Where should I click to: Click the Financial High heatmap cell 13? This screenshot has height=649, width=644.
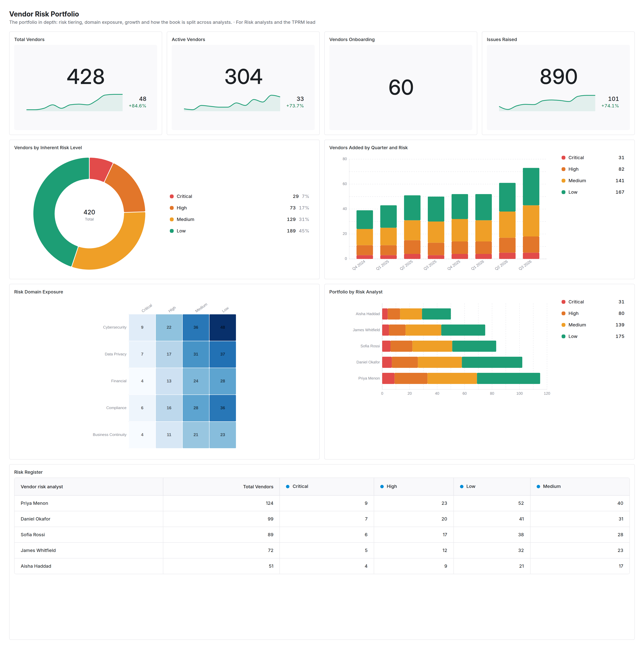click(169, 381)
